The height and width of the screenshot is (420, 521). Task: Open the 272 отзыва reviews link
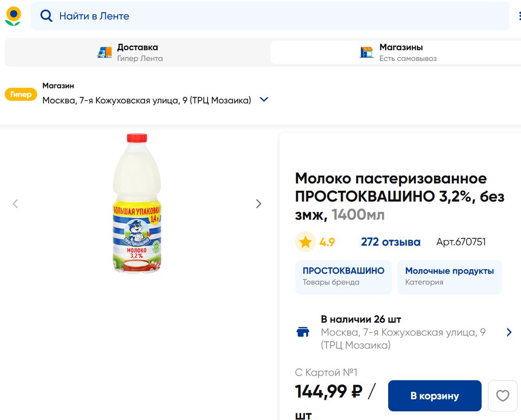click(390, 242)
